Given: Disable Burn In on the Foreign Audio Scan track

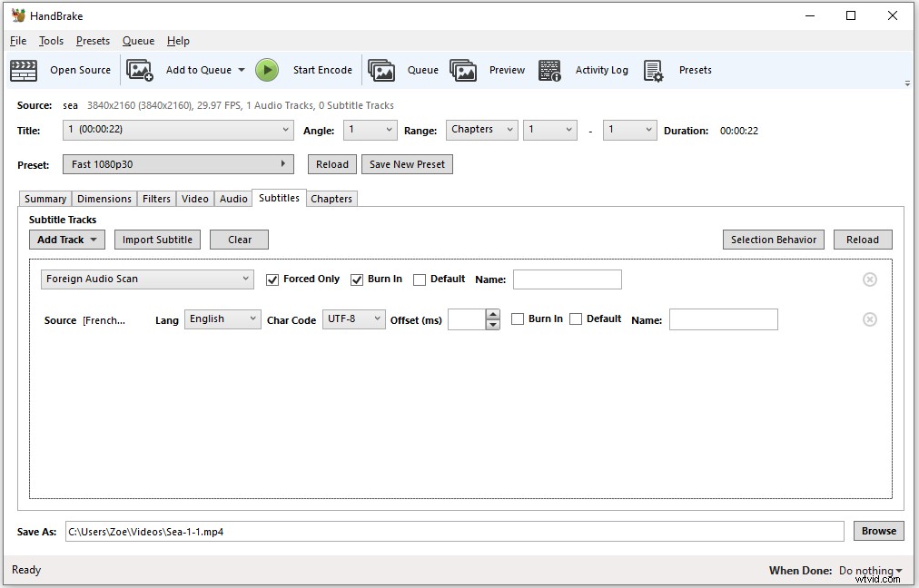Looking at the screenshot, I should (x=357, y=279).
